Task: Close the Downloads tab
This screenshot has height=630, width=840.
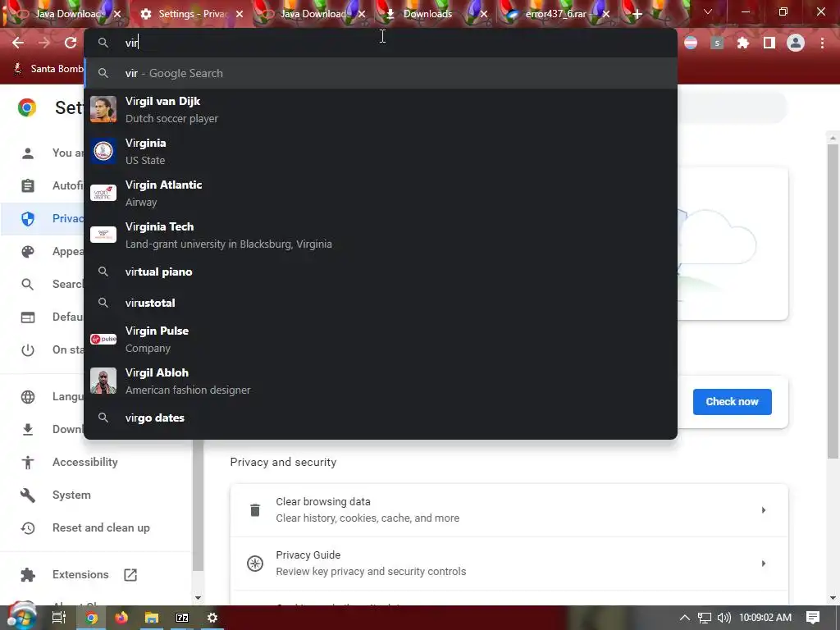Action: (x=484, y=14)
